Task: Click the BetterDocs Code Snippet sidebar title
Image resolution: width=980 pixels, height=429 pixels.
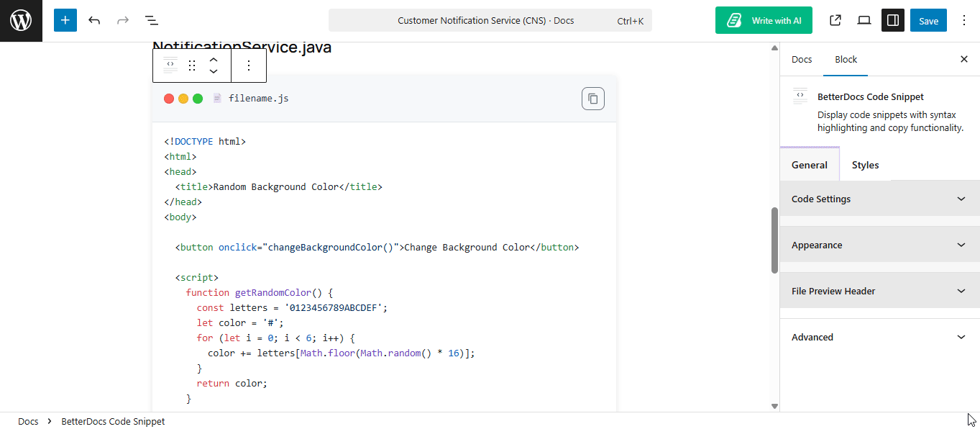Action: [x=871, y=96]
